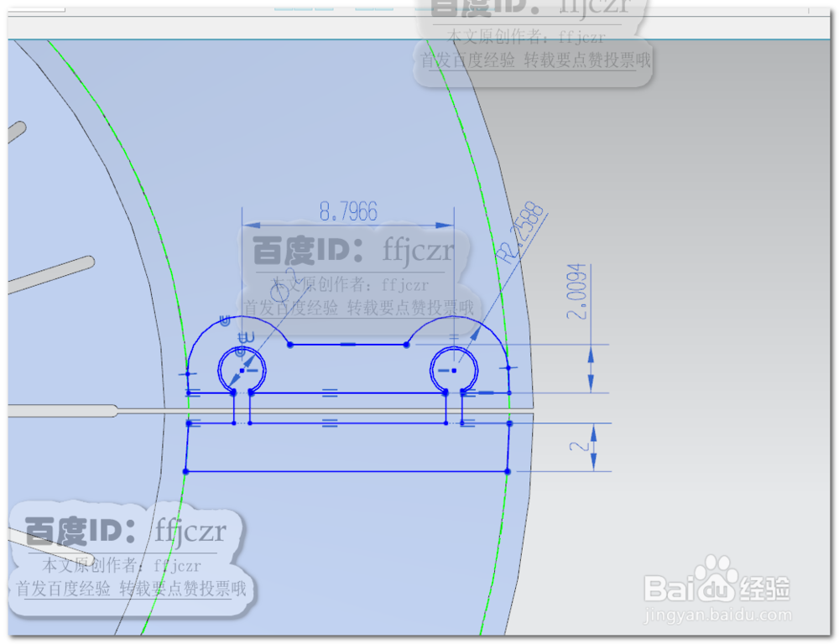Click the tangent constraint symbol on left arc
The height and width of the screenshot is (644, 839).
click(225, 321)
